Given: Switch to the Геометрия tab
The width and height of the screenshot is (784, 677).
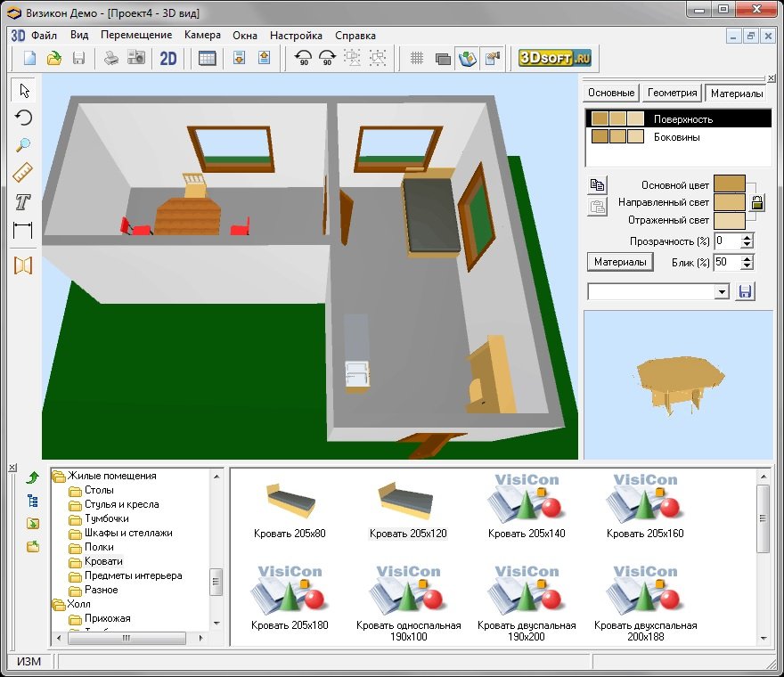Looking at the screenshot, I should tap(672, 93).
